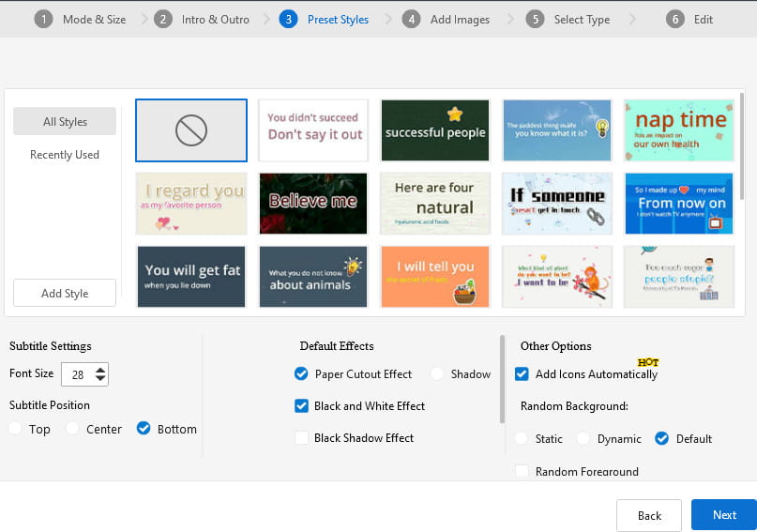Select Dynamic random background option
Screen dimensions: 757x532
583,439
